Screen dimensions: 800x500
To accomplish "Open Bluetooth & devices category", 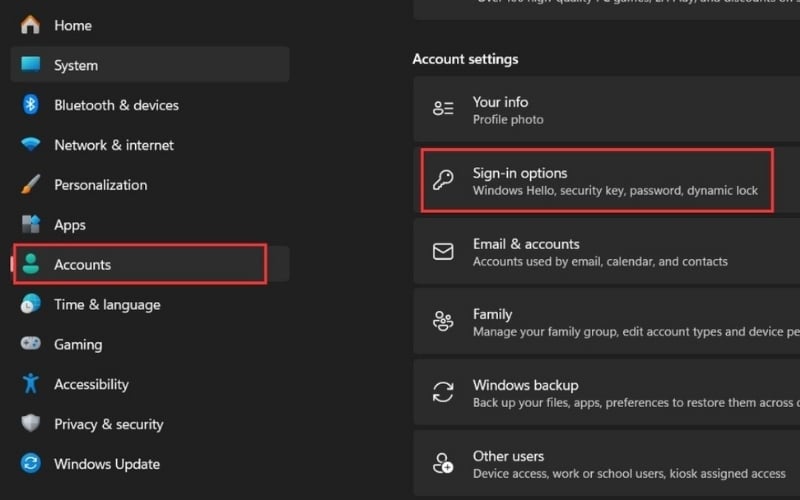I will [x=150, y=105].
